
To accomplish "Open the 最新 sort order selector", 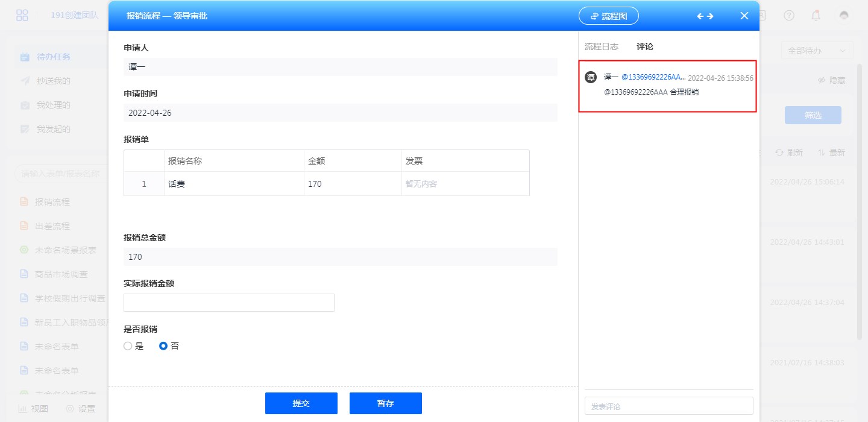I will (831, 153).
